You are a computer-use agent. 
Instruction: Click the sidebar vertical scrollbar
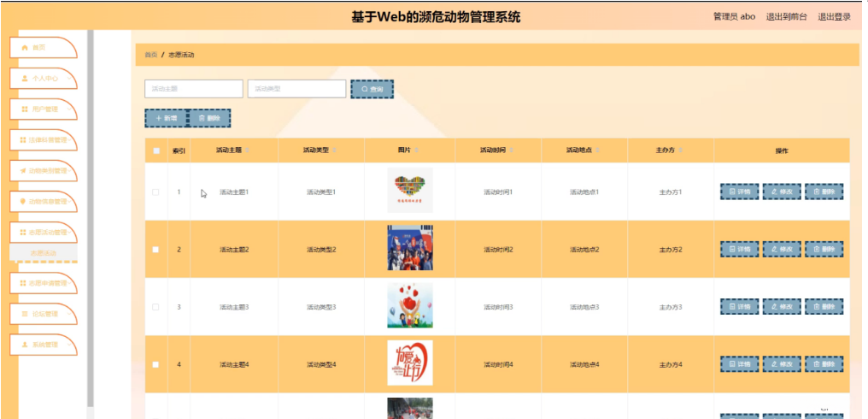pyautogui.click(x=91, y=219)
